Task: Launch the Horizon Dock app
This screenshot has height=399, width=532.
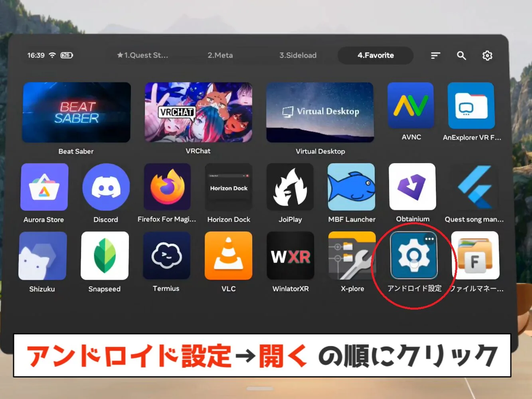Action: [229, 187]
